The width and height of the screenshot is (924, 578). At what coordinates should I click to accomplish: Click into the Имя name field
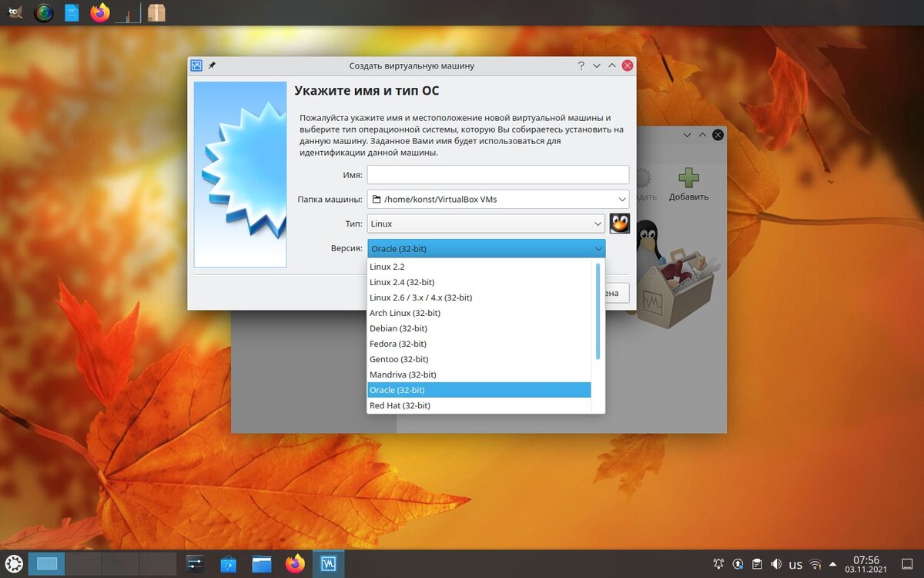click(x=498, y=175)
